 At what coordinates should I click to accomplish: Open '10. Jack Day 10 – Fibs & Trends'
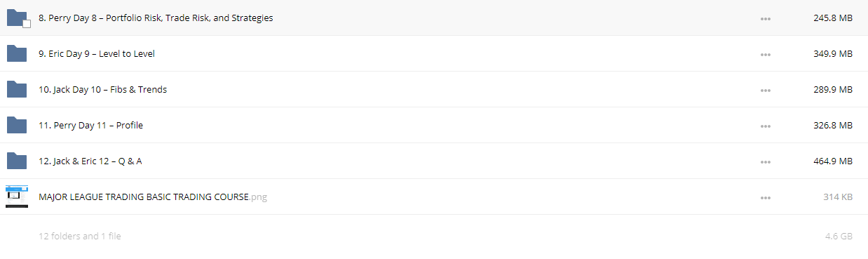[102, 90]
